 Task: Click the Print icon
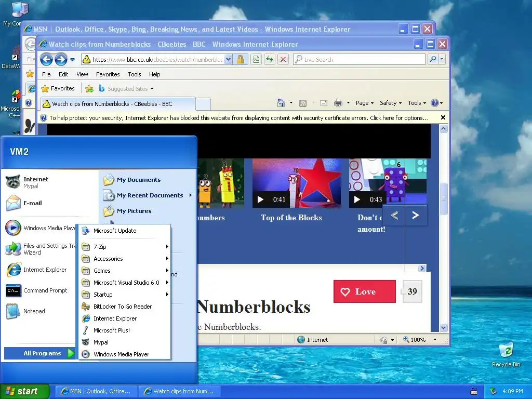pos(338,103)
